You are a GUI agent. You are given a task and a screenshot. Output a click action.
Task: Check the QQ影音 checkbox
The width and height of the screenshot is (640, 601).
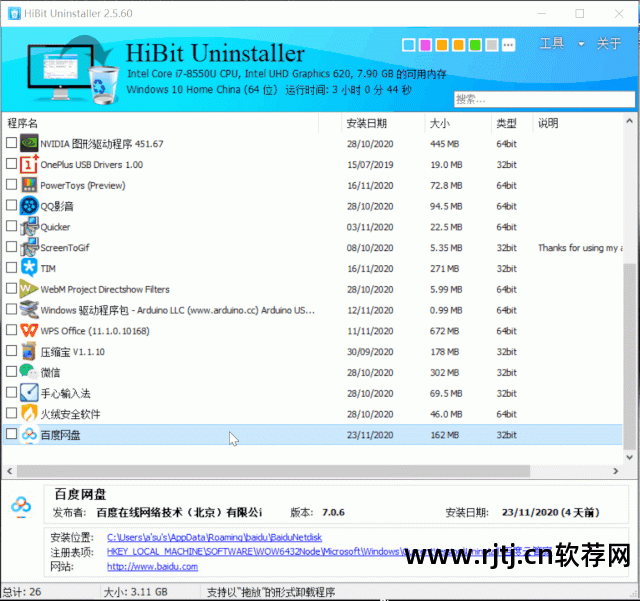click(11, 205)
